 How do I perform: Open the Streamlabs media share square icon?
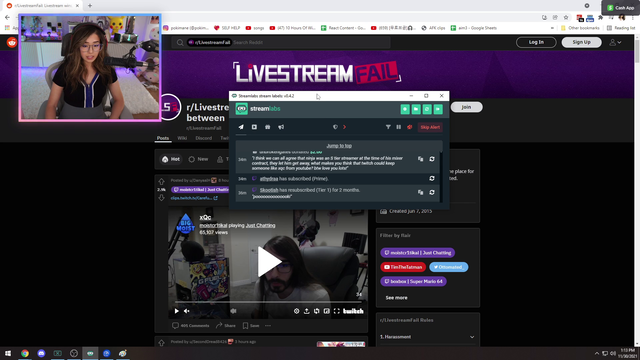(254, 127)
